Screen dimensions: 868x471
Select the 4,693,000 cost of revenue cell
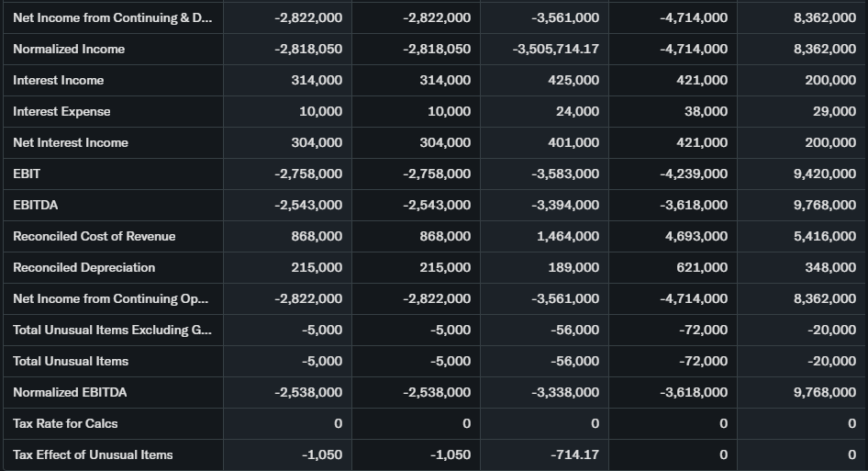tap(694, 236)
